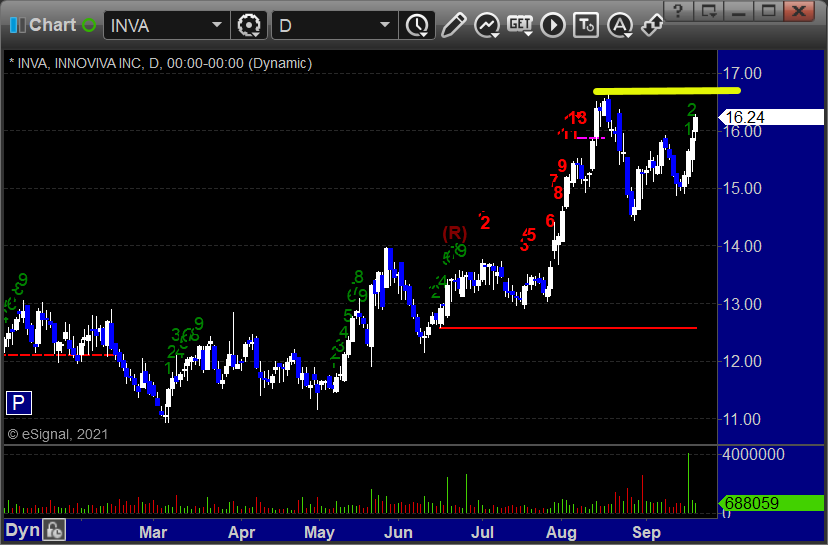Click the question mark help button

678,11
